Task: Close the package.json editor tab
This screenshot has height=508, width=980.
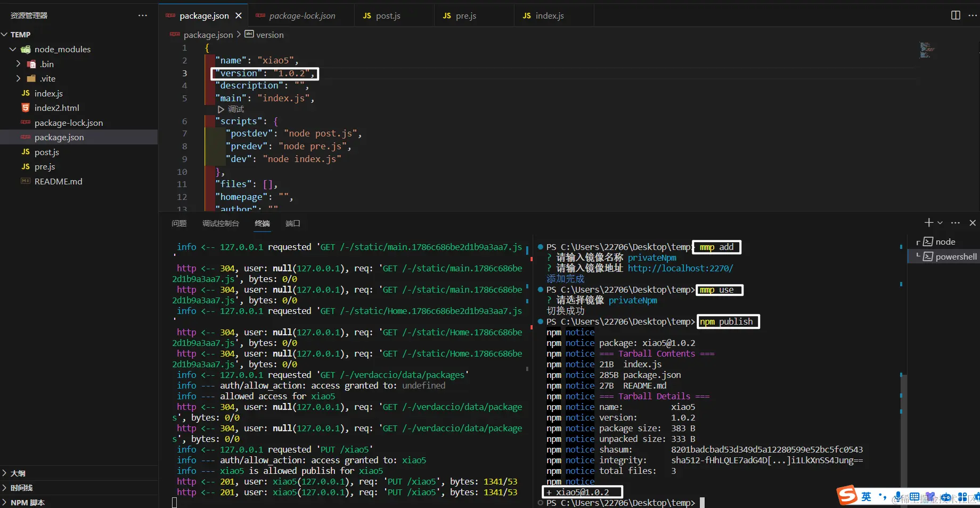Action: point(239,15)
